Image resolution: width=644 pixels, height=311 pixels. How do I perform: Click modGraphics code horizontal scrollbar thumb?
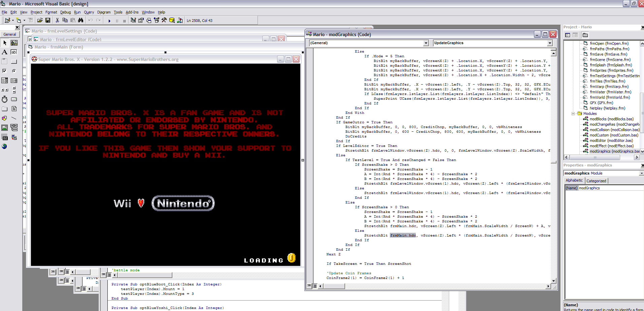pos(334,286)
